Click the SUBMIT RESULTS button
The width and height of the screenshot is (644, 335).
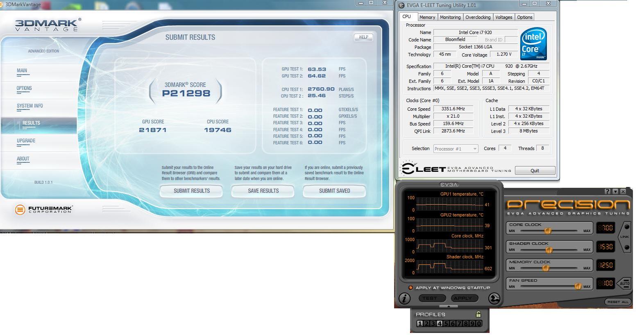(191, 191)
